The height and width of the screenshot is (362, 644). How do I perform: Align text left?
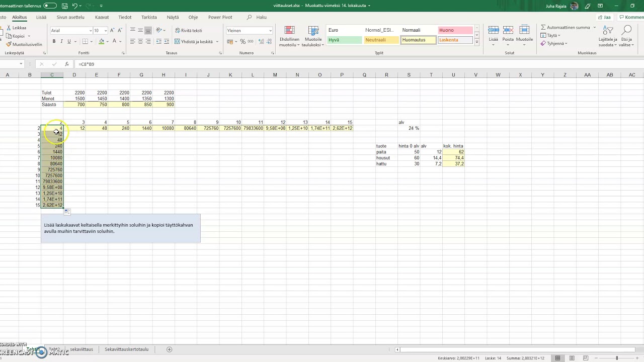(x=133, y=41)
